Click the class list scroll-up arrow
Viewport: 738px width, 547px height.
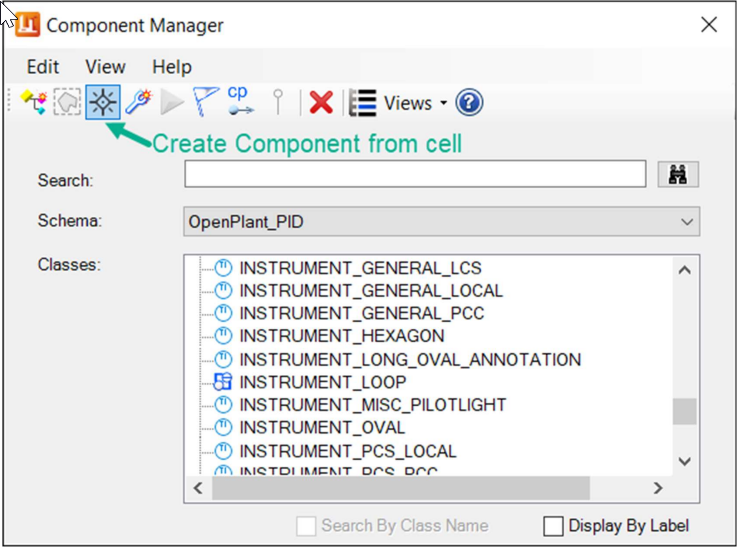685,270
